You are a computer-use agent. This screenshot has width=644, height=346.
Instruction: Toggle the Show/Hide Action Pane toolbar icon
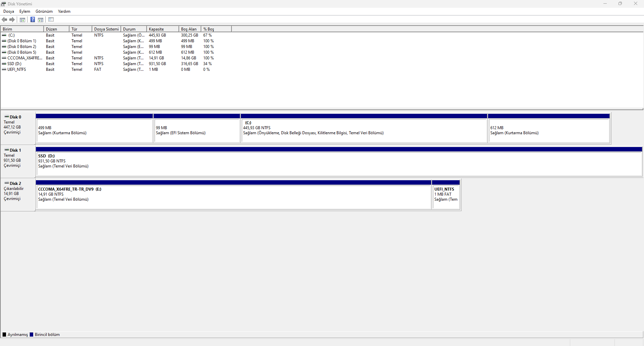pos(41,20)
